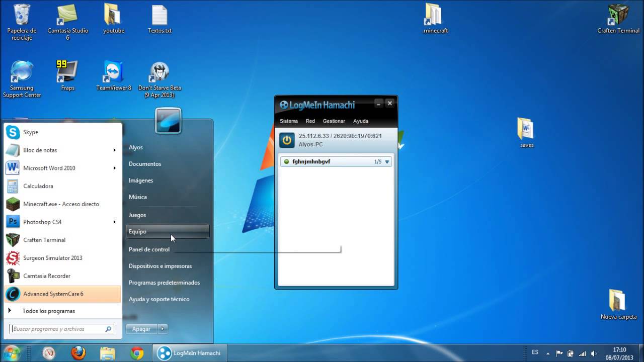This screenshot has height=362, width=644.
Task: Click the Buscar programas y archivos search box
Action: (61, 329)
